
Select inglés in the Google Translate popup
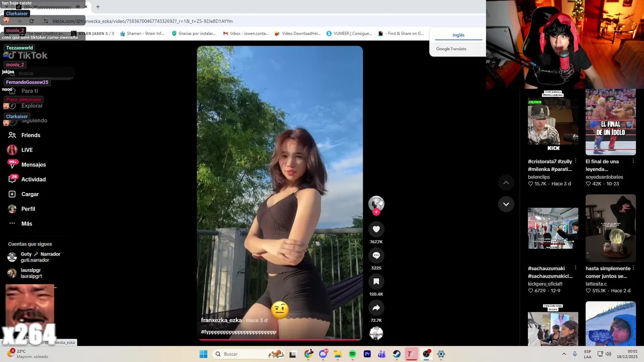click(x=458, y=35)
